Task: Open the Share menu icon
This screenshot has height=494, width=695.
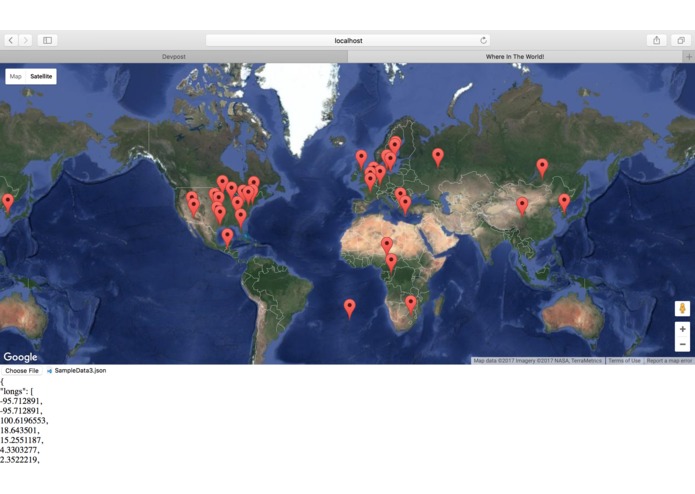Action: click(x=656, y=40)
